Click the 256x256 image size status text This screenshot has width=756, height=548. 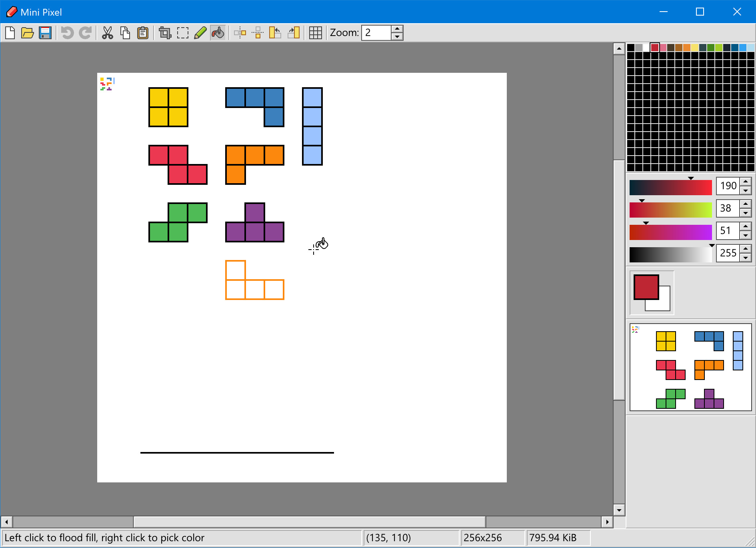[x=483, y=538]
